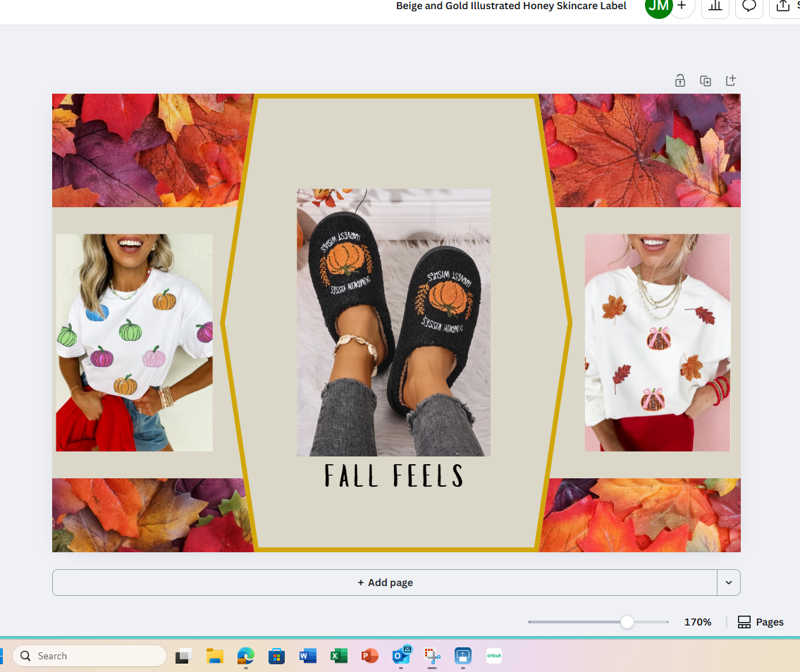Add a collaborator with the plus button

[x=682, y=6]
